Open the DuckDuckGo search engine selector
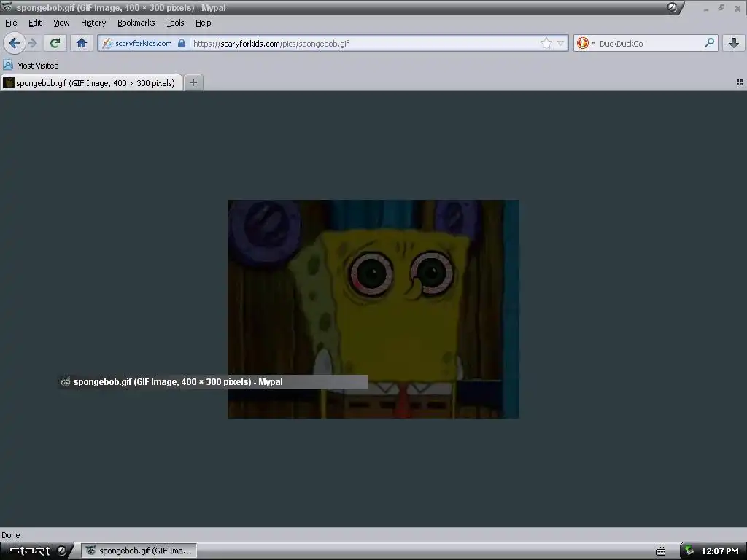The height and width of the screenshot is (560, 747). (x=586, y=43)
